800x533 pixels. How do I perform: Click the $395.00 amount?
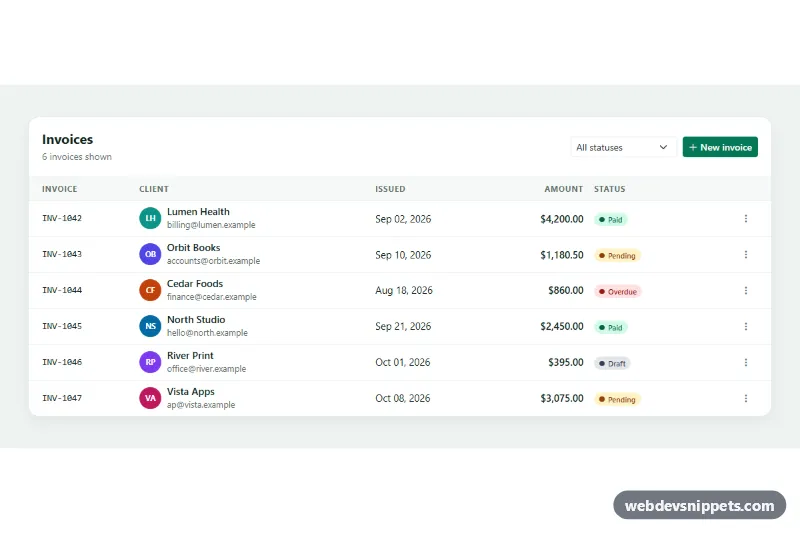(565, 362)
